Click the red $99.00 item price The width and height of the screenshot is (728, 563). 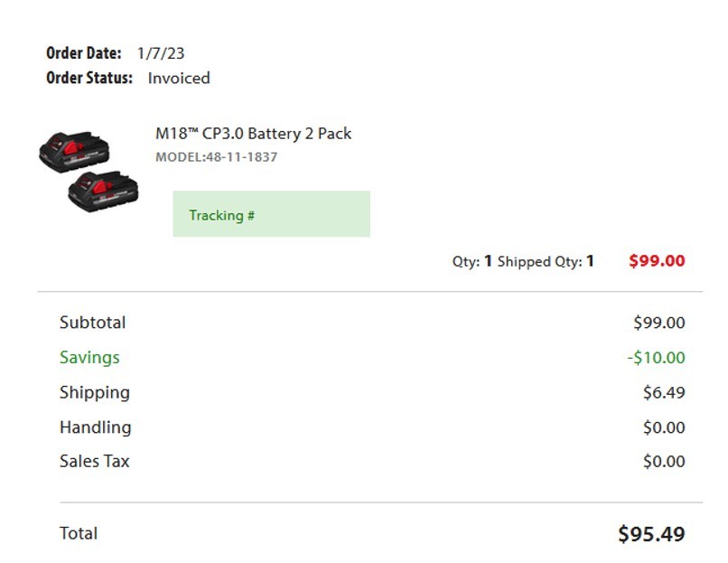[x=657, y=261]
